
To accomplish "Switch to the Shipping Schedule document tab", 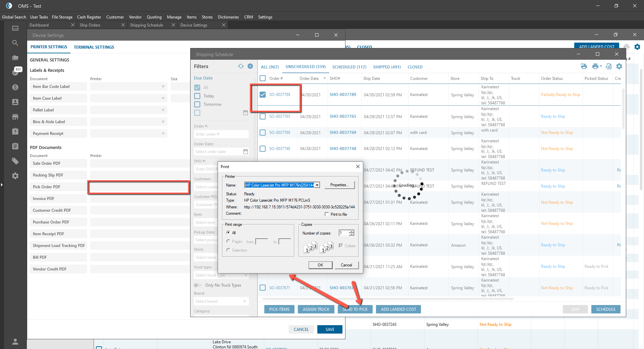I will coord(147,25).
